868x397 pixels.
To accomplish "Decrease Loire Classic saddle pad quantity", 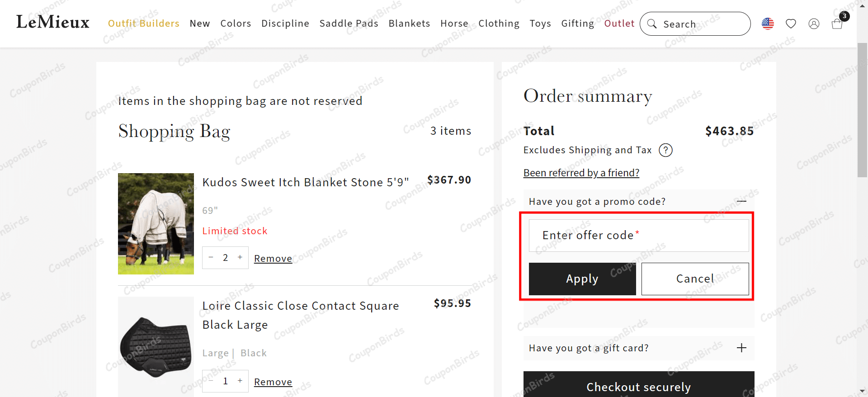I will 211,381.
